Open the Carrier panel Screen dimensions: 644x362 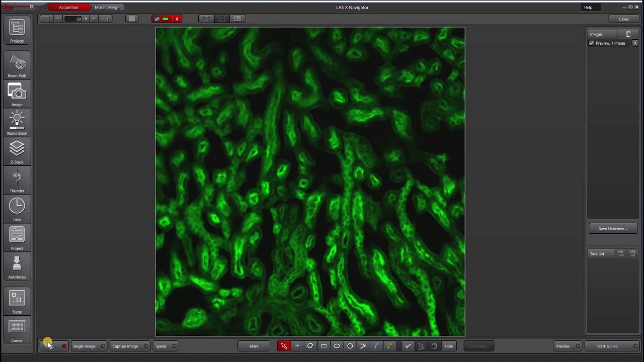[17, 331]
